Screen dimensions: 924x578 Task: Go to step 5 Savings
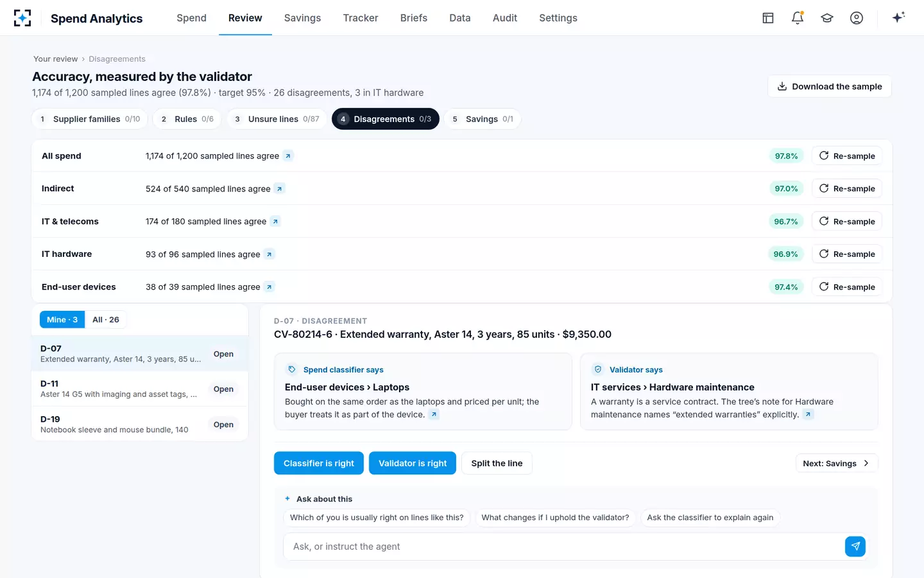(483, 119)
